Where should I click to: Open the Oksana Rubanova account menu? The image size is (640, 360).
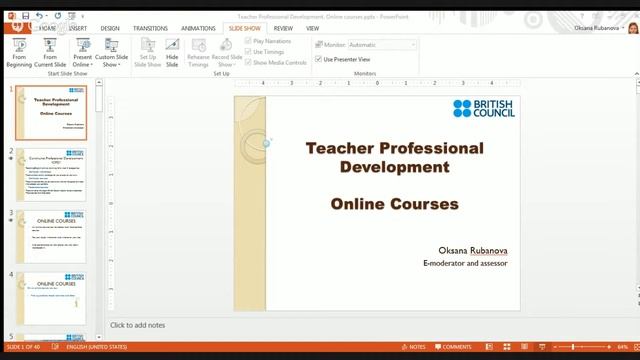(599, 28)
